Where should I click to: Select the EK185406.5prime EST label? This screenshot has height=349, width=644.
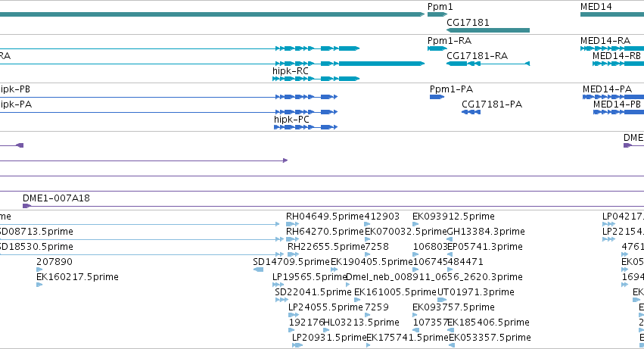click(488, 323)
